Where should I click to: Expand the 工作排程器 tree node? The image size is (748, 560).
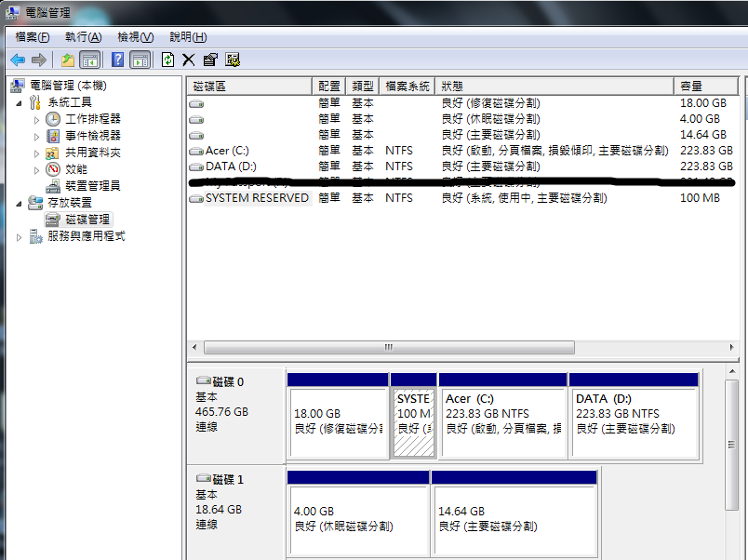pyautogui.click(x=36, y=120)
